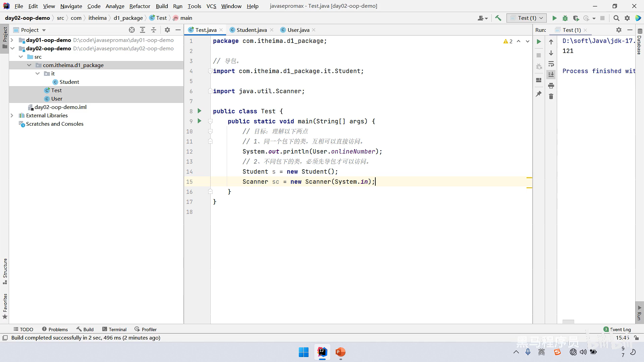Start debugging with the Debug bug icon
644x362 pixels.
click(x=565, y=18)
